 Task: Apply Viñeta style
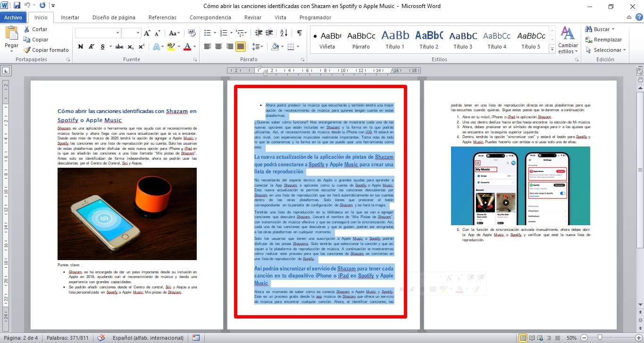pos(327,40)
